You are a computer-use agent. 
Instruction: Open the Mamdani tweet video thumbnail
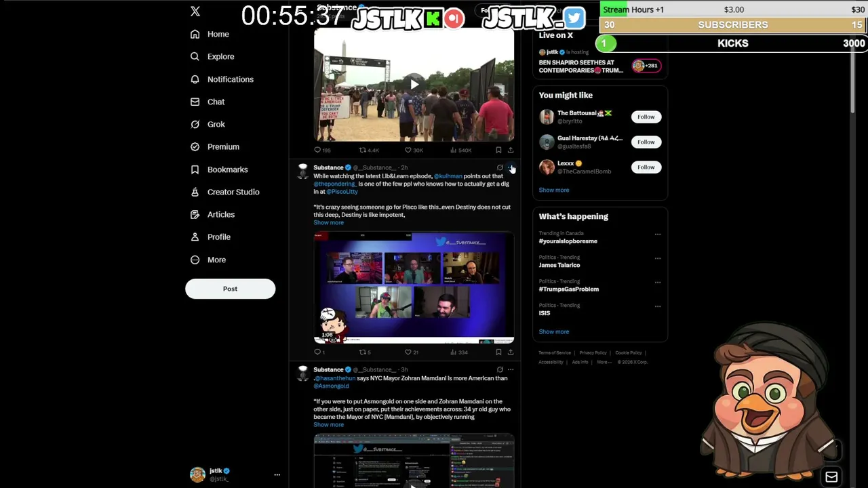(414, 461)
